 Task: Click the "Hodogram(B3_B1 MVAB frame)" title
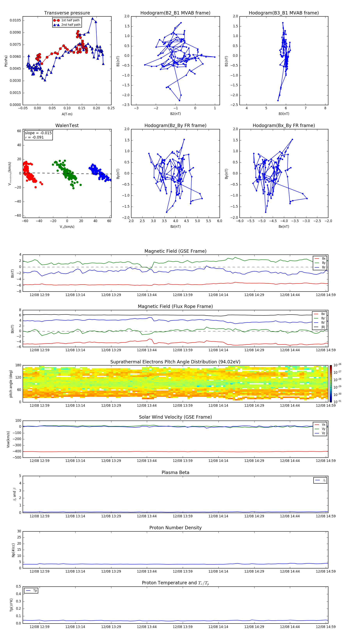[284, 13]
